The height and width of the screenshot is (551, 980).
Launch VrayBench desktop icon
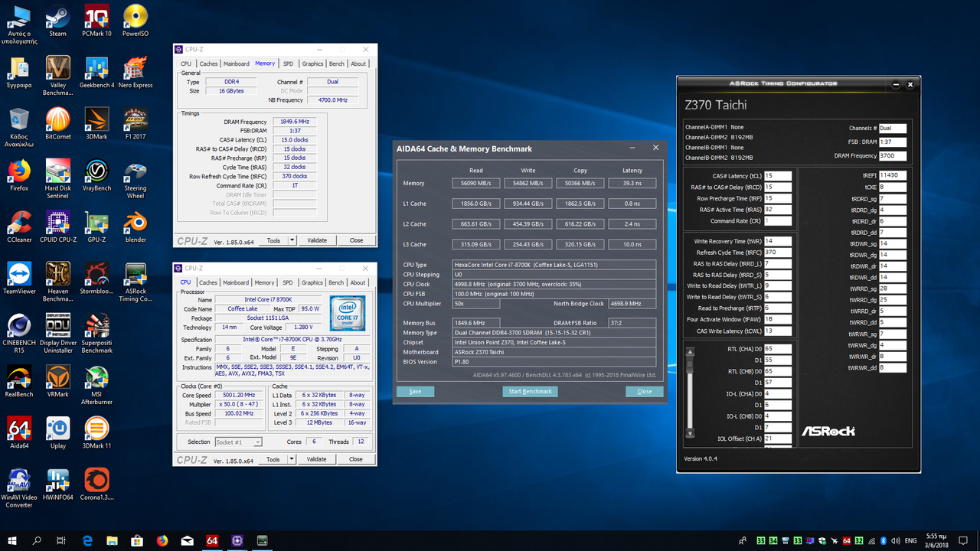(96, 175)
